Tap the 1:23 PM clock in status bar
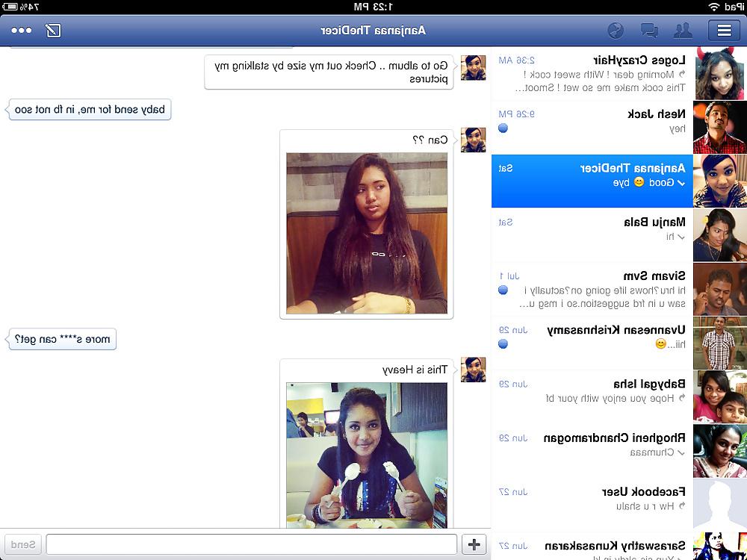Image resolution: width=747 pixels, height=560 pixels. point(373,7)
